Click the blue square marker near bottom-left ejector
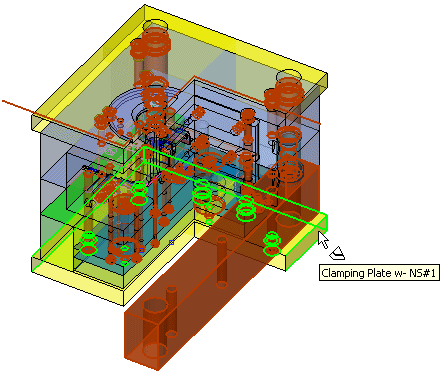 click(141, 250)
